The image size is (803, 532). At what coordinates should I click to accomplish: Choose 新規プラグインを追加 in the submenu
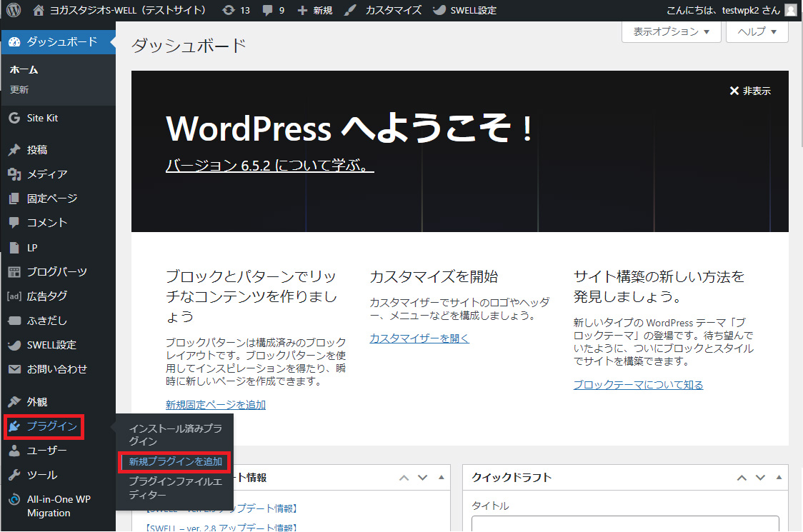click(175, 462)
